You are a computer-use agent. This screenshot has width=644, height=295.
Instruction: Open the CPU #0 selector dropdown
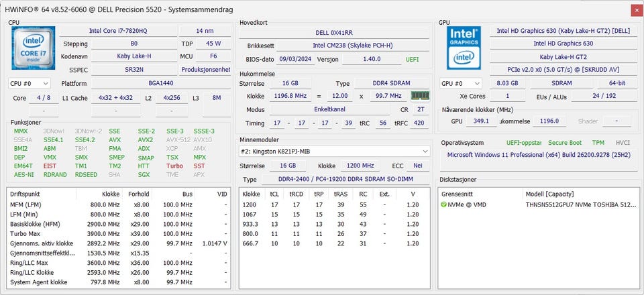point(30,83)
